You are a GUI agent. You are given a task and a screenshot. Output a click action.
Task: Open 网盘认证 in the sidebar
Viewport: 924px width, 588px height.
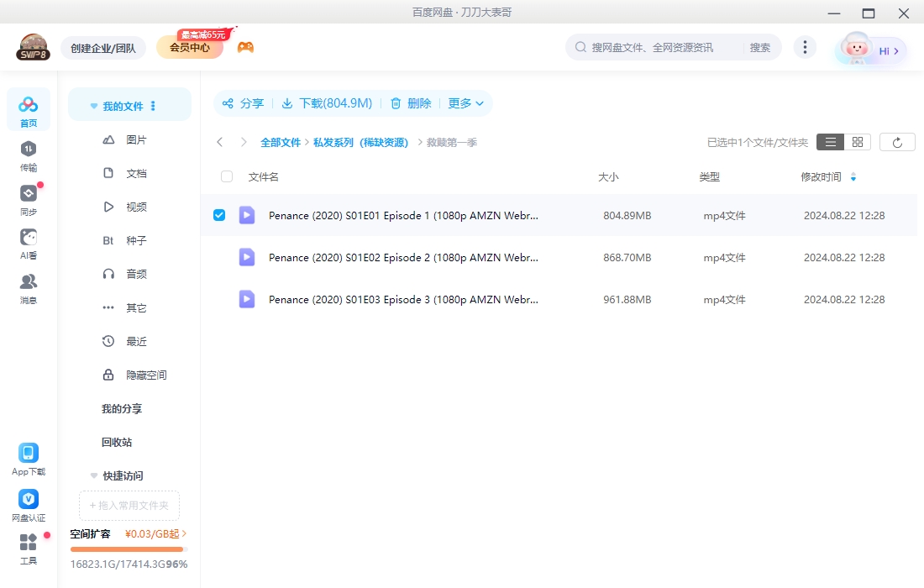click(x=28, y=499)
